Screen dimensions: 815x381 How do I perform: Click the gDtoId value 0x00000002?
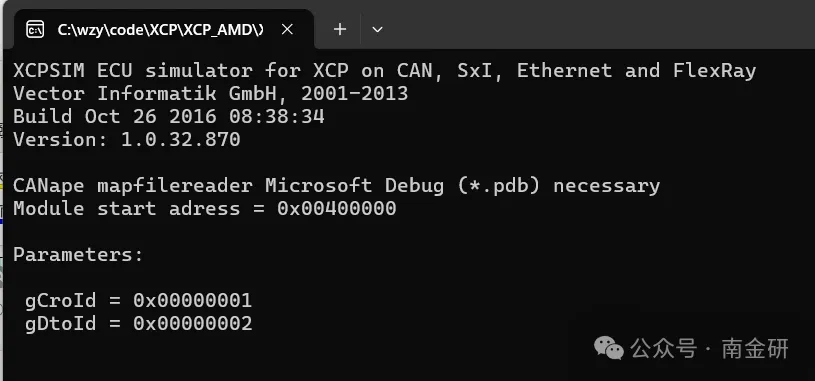[x=192, y=323]
